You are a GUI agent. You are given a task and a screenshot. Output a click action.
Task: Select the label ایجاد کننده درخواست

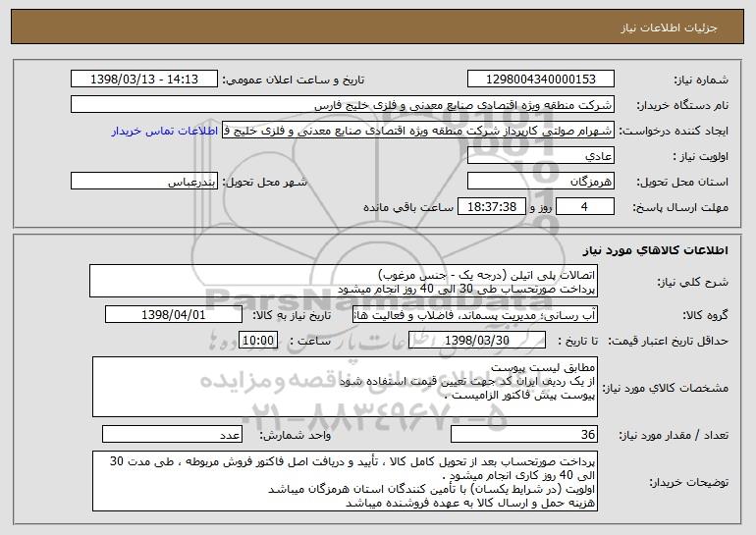[x=674, y=131]
